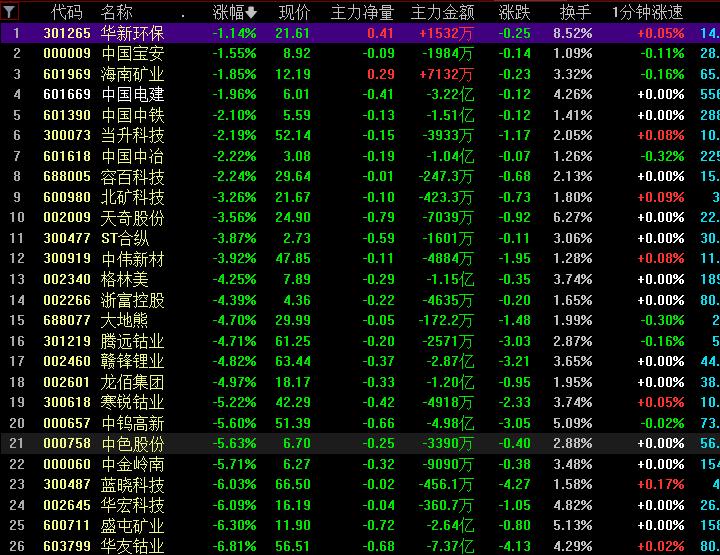The width and height of the screenshot is (720, 555).
Task: Open the filter funnel icon
Action: (9, 11)
